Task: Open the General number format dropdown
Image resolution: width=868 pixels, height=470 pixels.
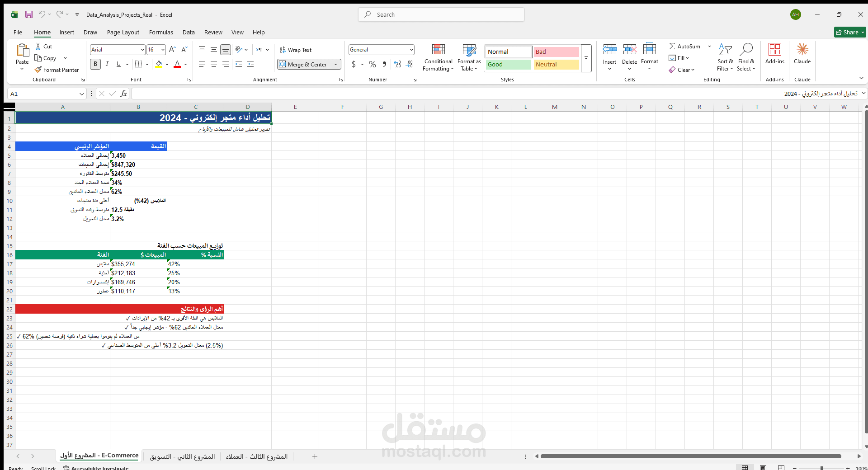Action: click(x=411, y=50)
